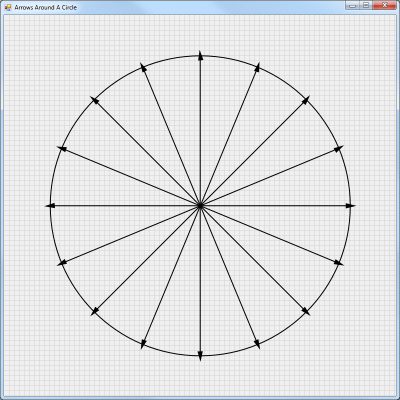Click the arrowhead between down and lower-right
400x400 pixels.
pos(258,344)
